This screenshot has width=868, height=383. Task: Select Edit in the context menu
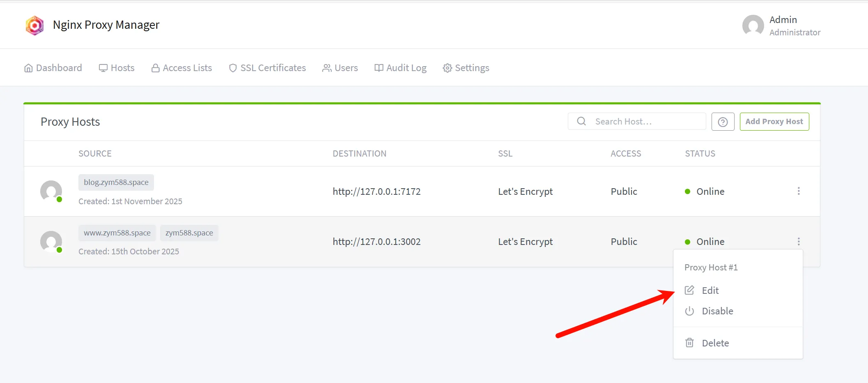tap(710, 291)
